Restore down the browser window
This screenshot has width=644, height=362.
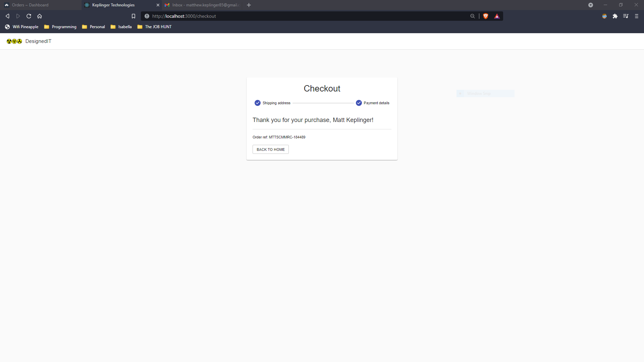tap(621, 5)
